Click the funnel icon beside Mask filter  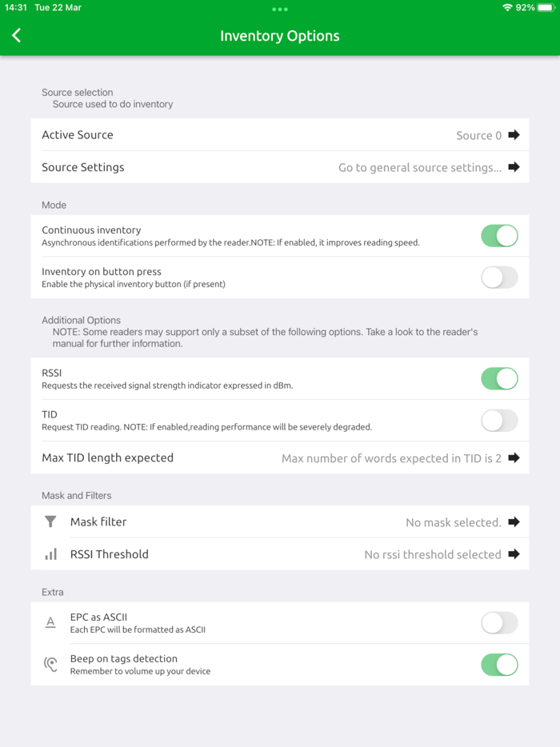click(50, 521)
